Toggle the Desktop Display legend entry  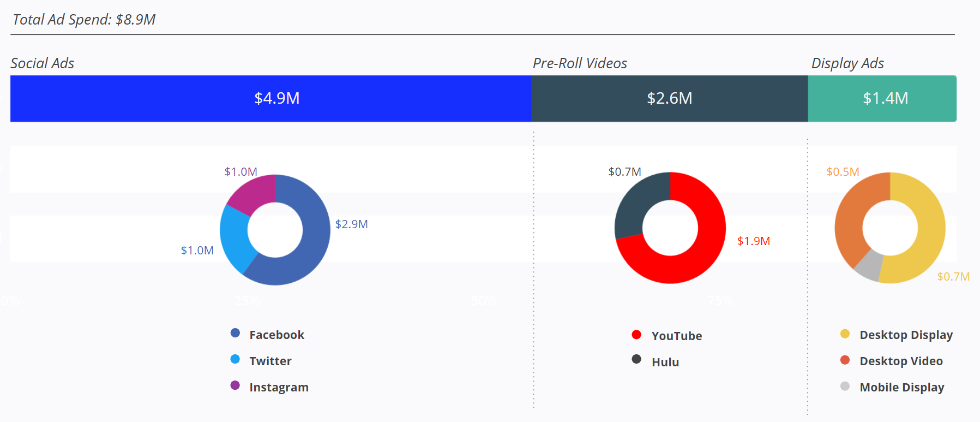tap(905, 335)
